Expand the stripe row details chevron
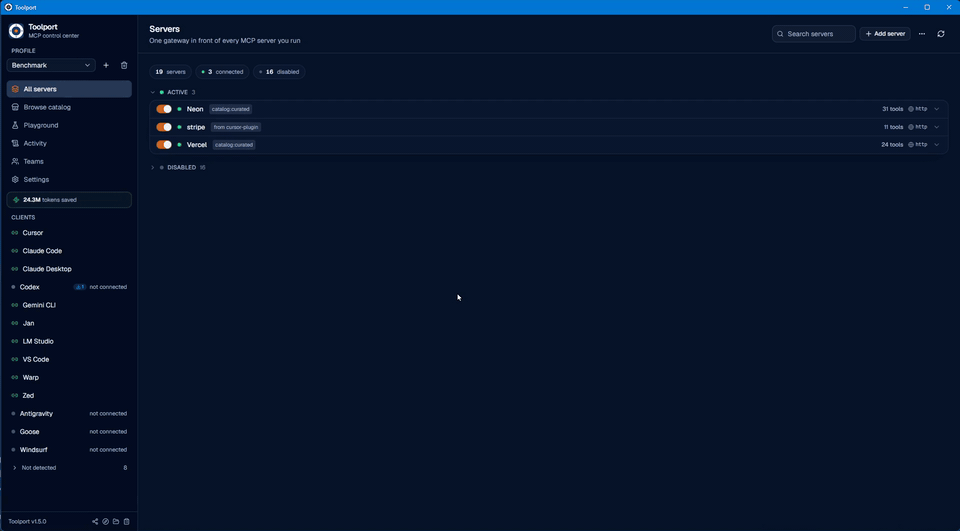 pyautogui.click(x=937, y=127)
